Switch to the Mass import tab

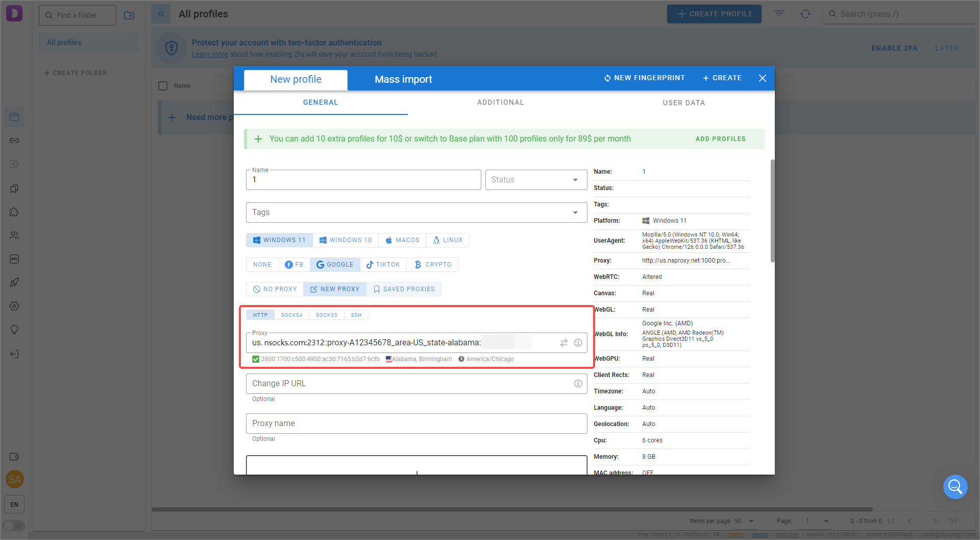[403, 80]
